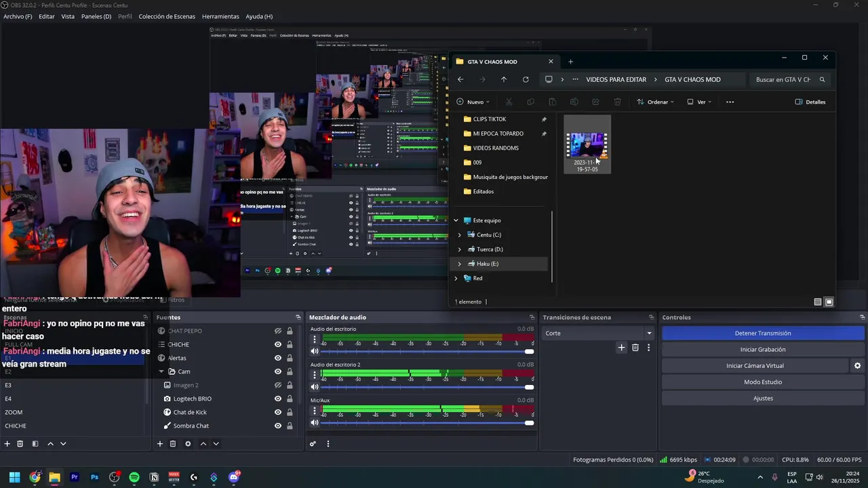Open Spotify from the taskbar
Viewport: 868px width, 488px height.
pos(134,477)
